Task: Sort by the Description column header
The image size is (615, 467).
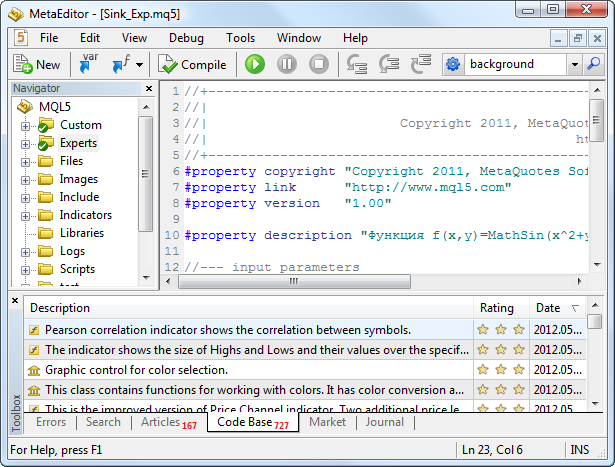Action: (248, 308)
